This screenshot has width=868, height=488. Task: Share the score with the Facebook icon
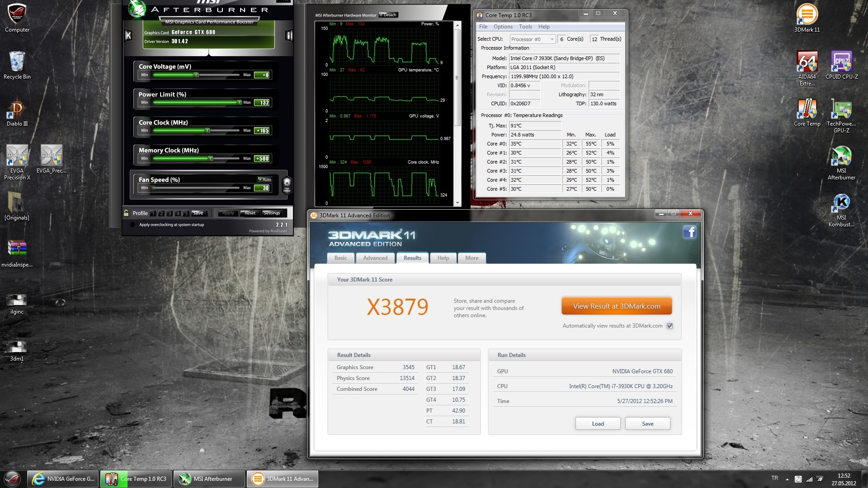(689, 232)
